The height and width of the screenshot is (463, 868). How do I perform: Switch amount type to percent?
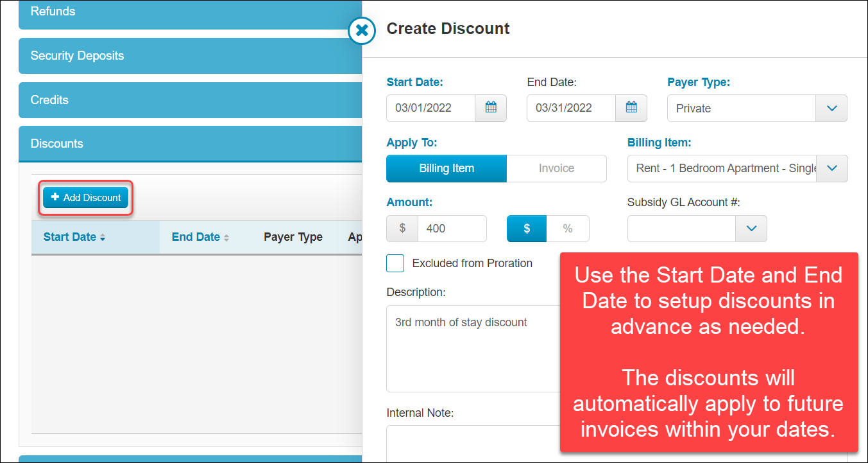coord(568,229)
